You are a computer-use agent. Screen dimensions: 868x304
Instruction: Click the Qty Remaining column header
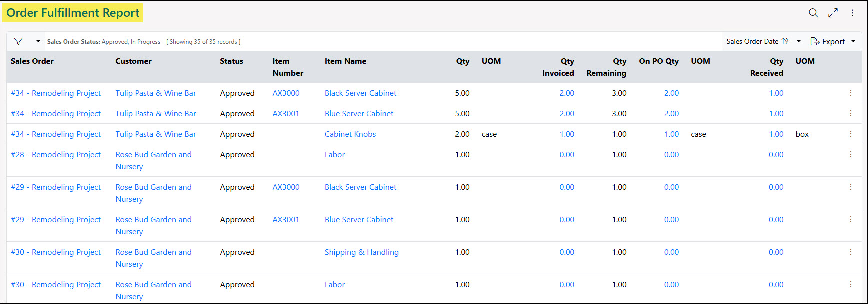606,67
